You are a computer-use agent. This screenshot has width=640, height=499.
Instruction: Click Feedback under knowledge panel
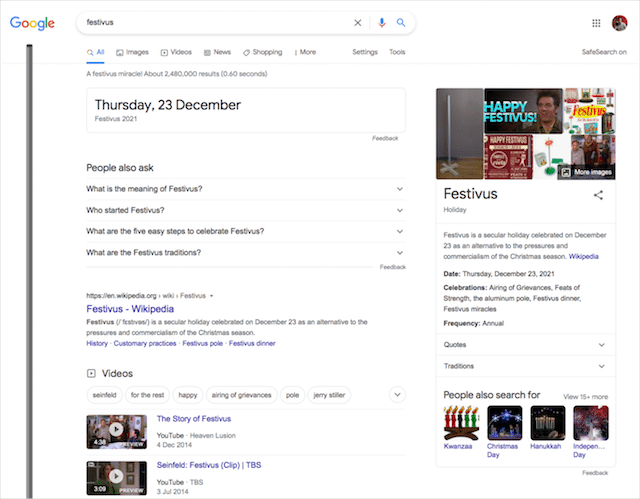tap(595, 473)
